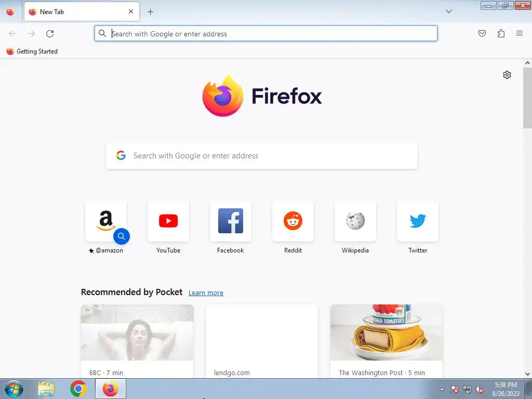Open the Twitter shortcut tile
This screenshot has width=532, height=399.
pyautogui.click(x=418, y=221)
